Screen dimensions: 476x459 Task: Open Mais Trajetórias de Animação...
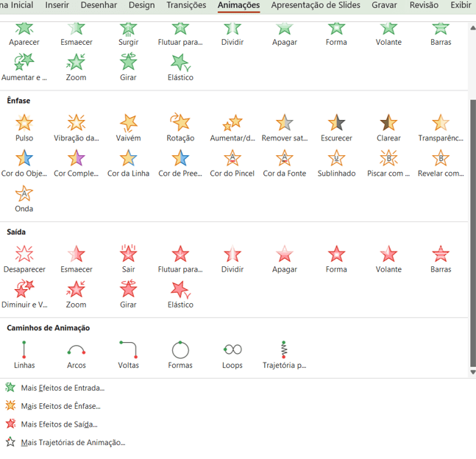click(x=65, y=442)
